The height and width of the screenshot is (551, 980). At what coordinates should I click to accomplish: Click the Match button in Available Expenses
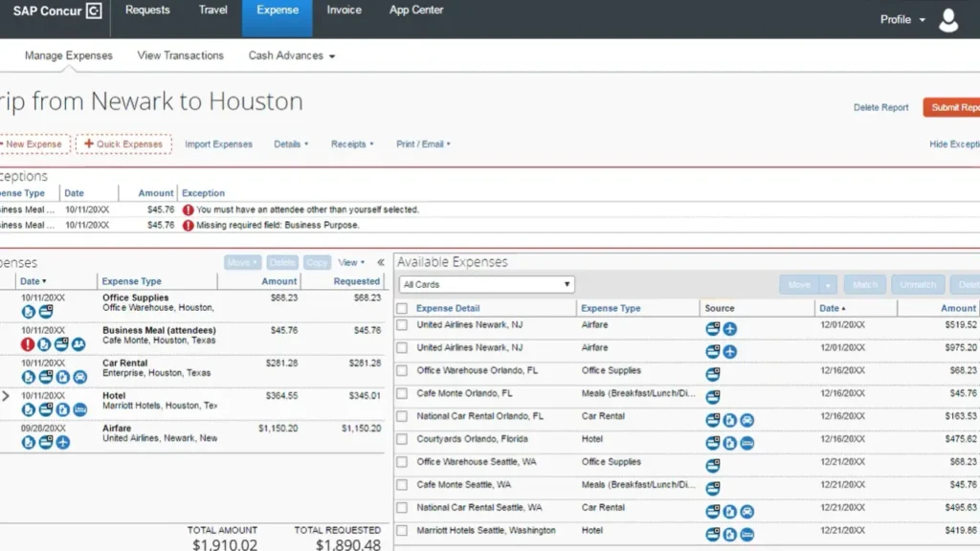(x=865, y=285)
